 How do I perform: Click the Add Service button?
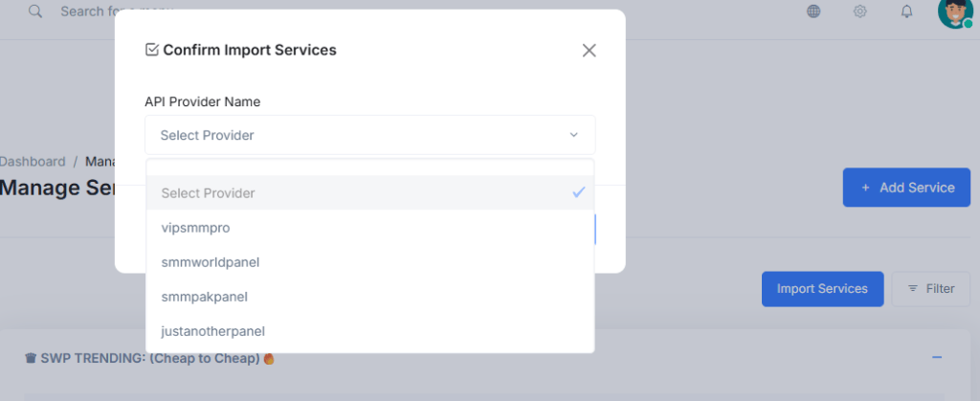[x=906, y=188]
